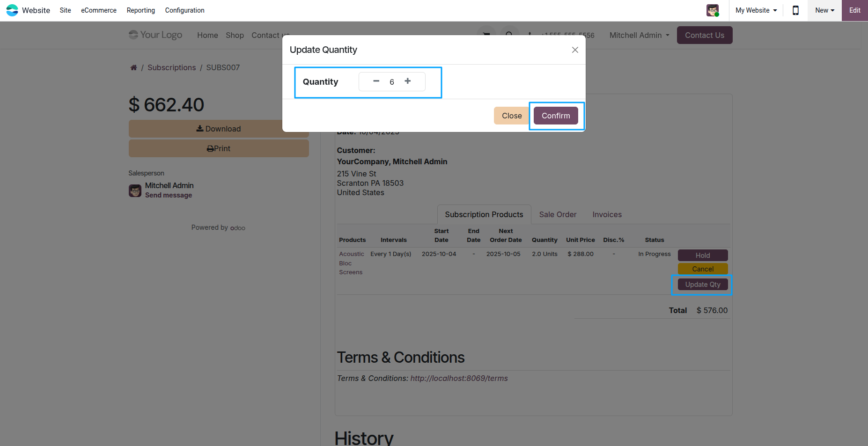Click the 2025-10-05 next order date
Image resolution: width=868 pixels, height=446 pixels.
pos(503,254)
